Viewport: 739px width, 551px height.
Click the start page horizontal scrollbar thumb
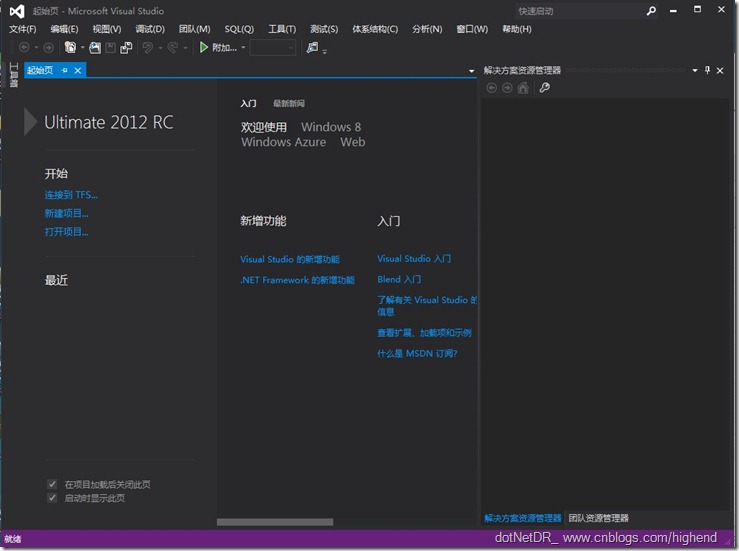275,522
